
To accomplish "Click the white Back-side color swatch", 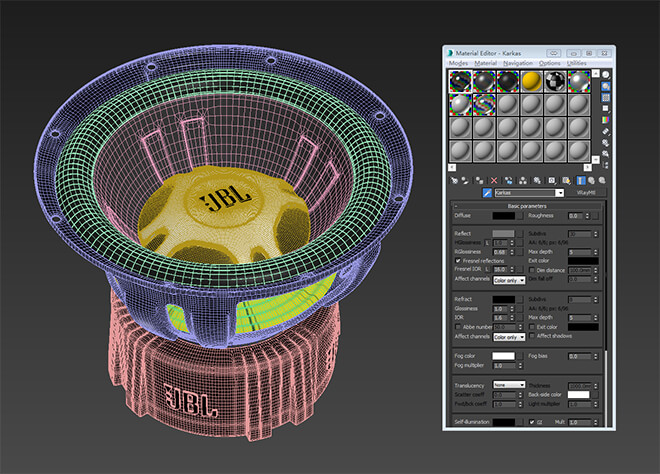I will 578,395.
